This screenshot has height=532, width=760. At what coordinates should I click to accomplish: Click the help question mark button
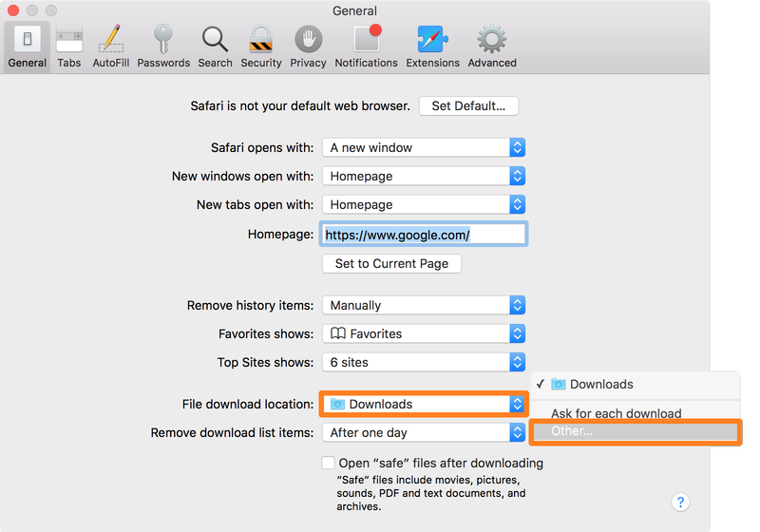point(680,503)
